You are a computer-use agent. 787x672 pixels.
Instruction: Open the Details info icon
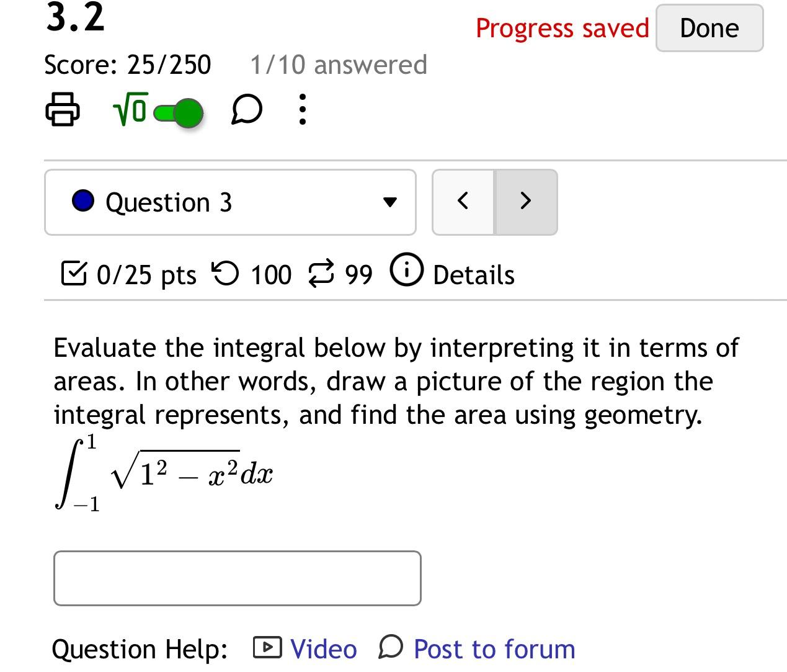coord(406,270)
